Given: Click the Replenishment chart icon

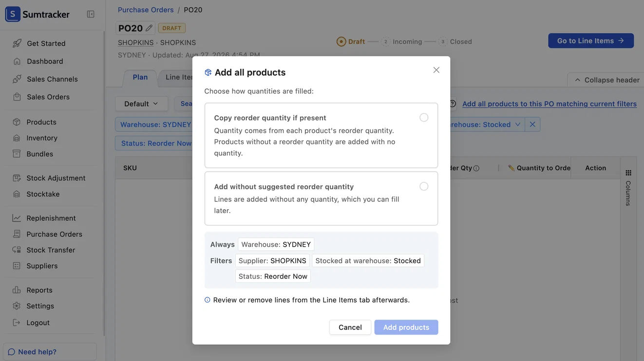Looking at the screenshot, I should 17,218.
